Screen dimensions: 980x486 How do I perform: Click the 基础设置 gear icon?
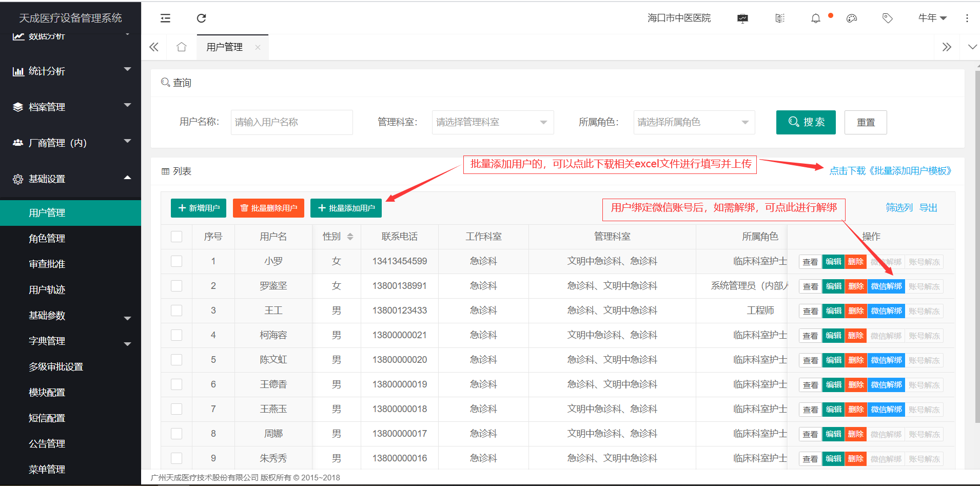[x=18, y=179]
